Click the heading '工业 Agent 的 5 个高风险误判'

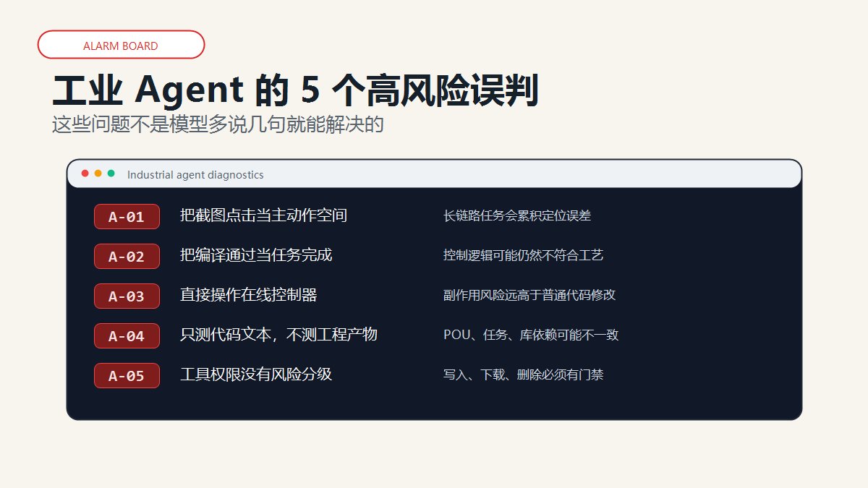(296, 91)
